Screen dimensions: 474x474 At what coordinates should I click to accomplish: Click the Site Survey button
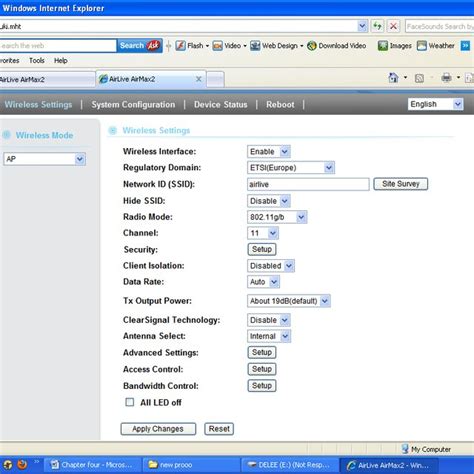400,184
